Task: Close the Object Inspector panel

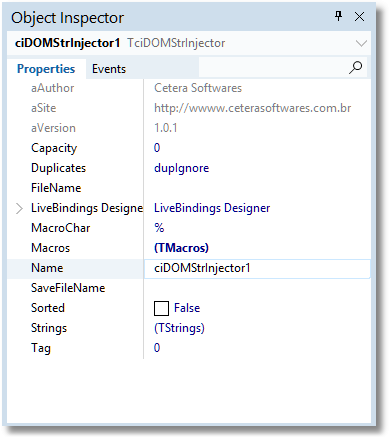Action: click(359, 16)
